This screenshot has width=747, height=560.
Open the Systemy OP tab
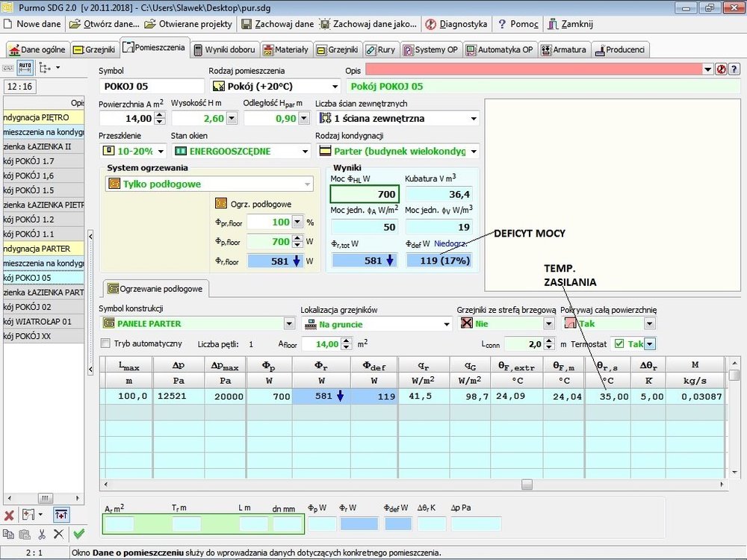click(430, 50)
